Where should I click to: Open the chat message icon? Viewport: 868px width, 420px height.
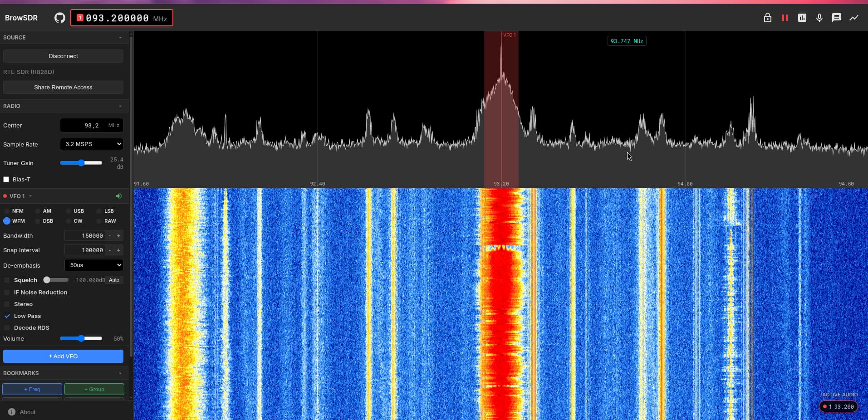click(836, 18)
